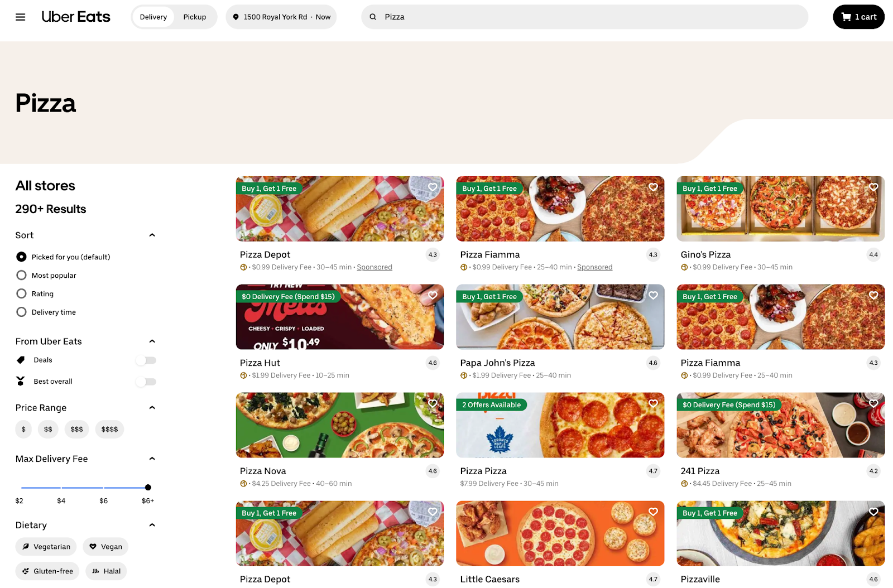Click the Uber One badge under 241 Pizza

coord(684,484)
